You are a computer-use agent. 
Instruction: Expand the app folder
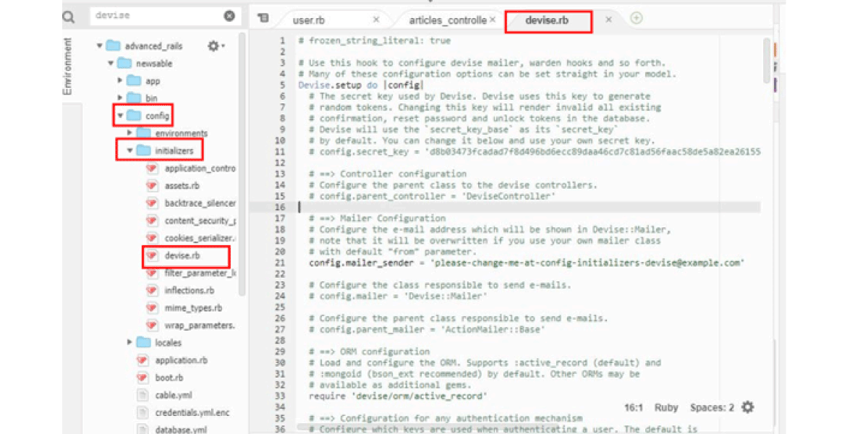pos(120,81)
